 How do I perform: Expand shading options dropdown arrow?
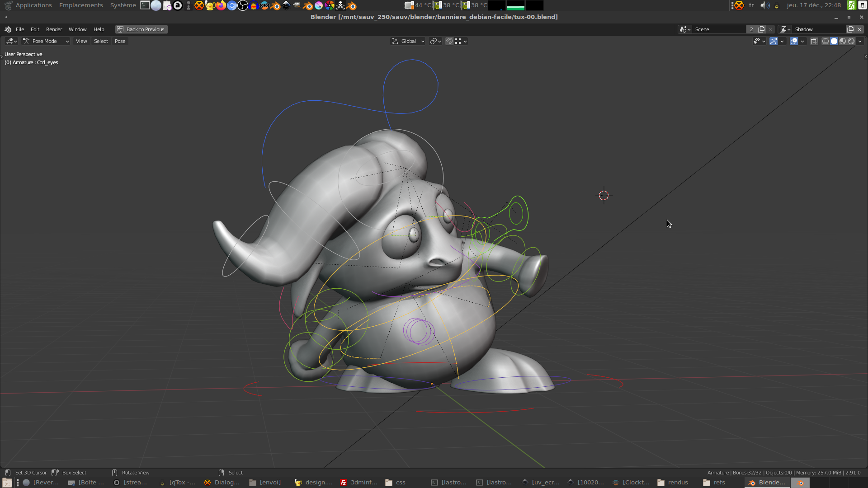pyautogui.click(x=860, y=41)
